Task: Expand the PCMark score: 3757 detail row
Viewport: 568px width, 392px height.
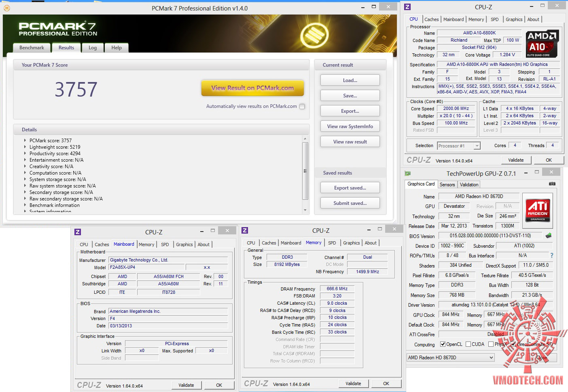Action: tap(25, 141)
